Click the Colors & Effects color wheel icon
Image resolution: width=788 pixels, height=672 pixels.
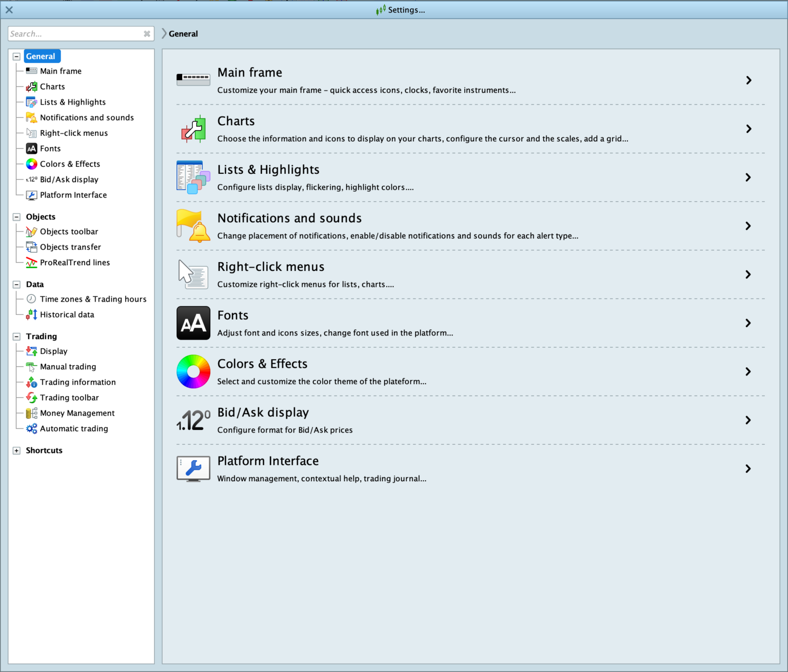(x=193, y=371)
